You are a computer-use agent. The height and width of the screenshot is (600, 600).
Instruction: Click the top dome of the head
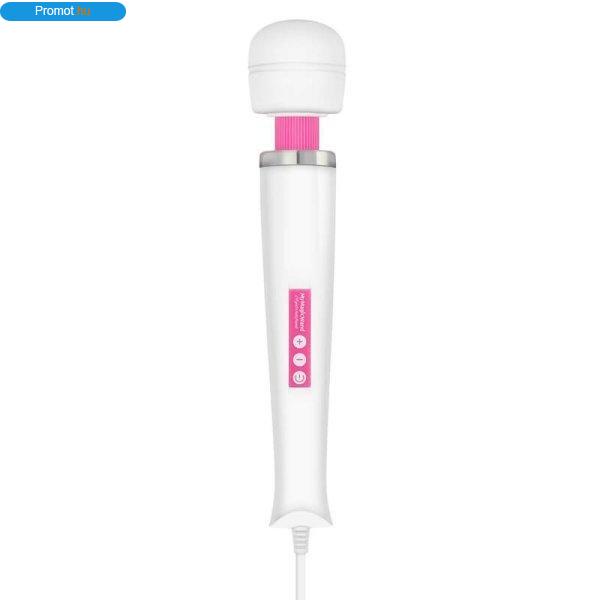297,40
